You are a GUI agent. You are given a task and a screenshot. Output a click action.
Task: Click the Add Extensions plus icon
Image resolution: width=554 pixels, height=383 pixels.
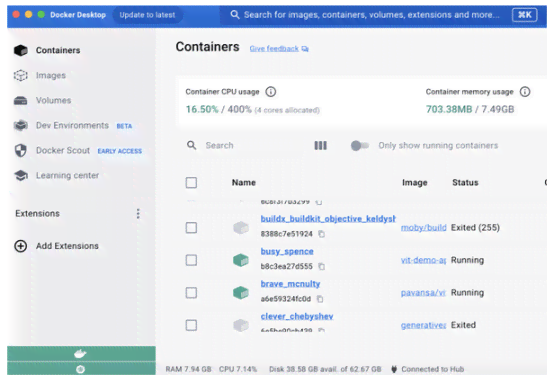pos(20,246)
